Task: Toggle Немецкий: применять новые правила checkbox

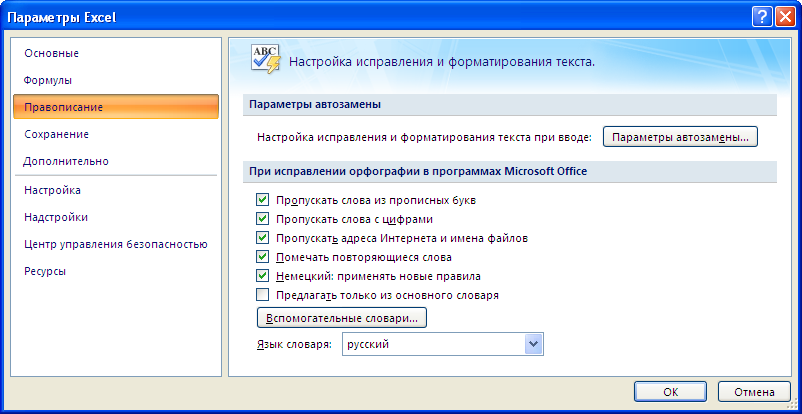Action: pyautogui.click(x=263, y=276)
